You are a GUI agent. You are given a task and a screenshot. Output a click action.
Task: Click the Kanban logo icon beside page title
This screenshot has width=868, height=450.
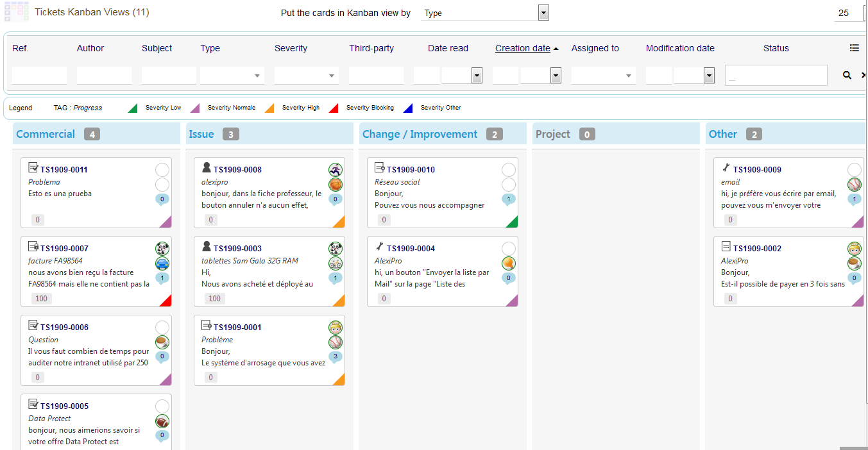(16, 12)
